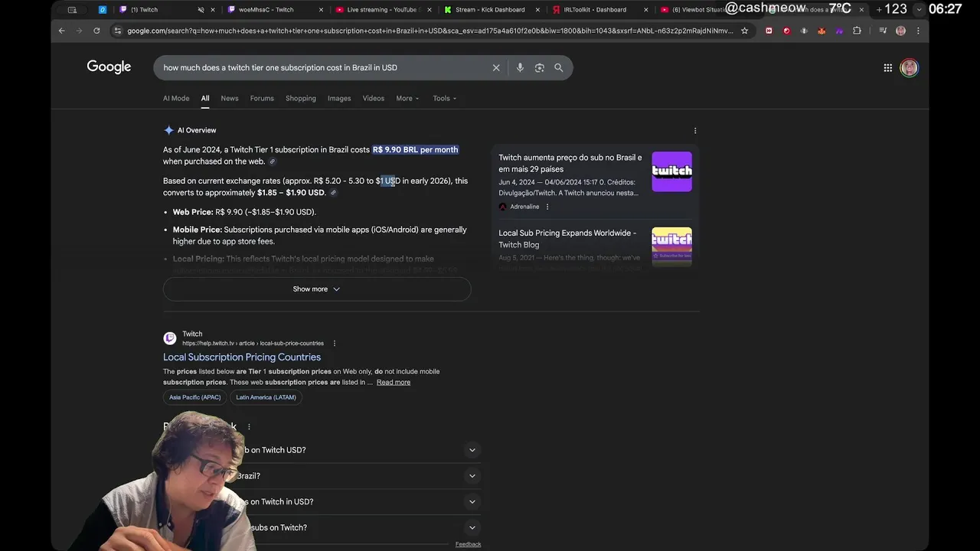The image size is (980, 551).
Task: Click the Feedback link
Action: 468,544
